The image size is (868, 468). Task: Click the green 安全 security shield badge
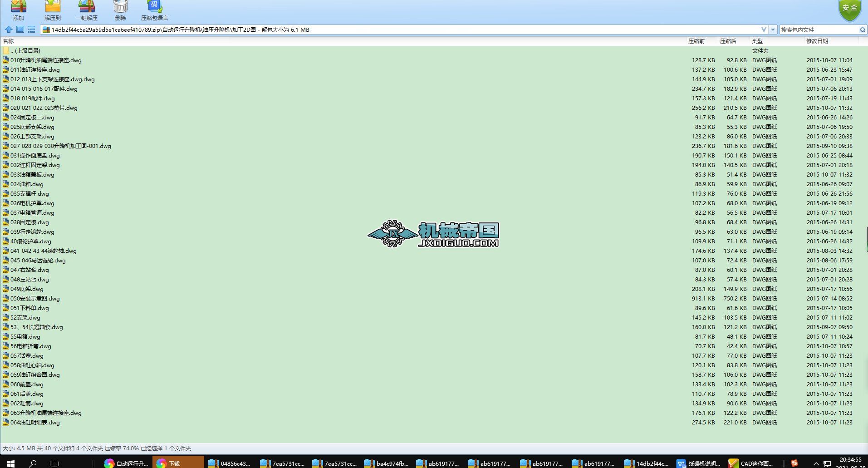tap(849, 10)
